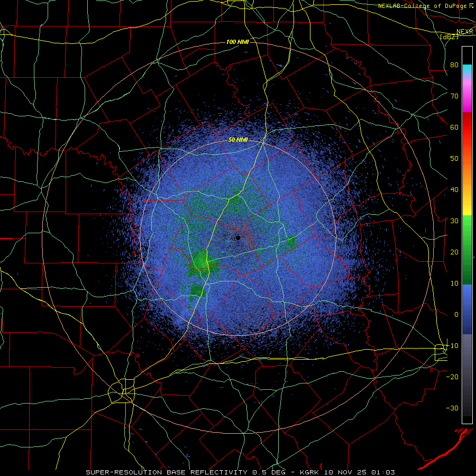Click the 80 tick value on the dBZ scale
The height and width of the screenshot is (476, 476).
pos(454,65)
